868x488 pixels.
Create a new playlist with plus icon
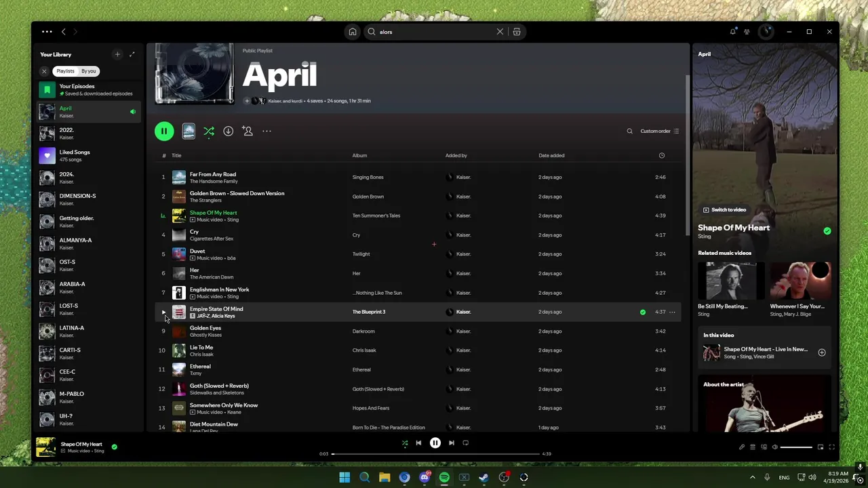pos(117,54)
